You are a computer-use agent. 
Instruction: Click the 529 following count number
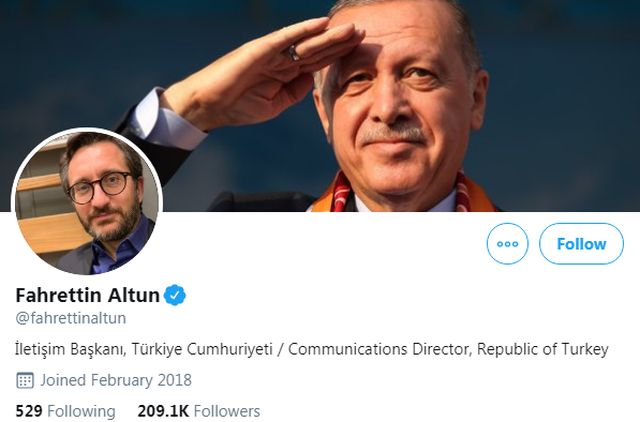[29, 411]
